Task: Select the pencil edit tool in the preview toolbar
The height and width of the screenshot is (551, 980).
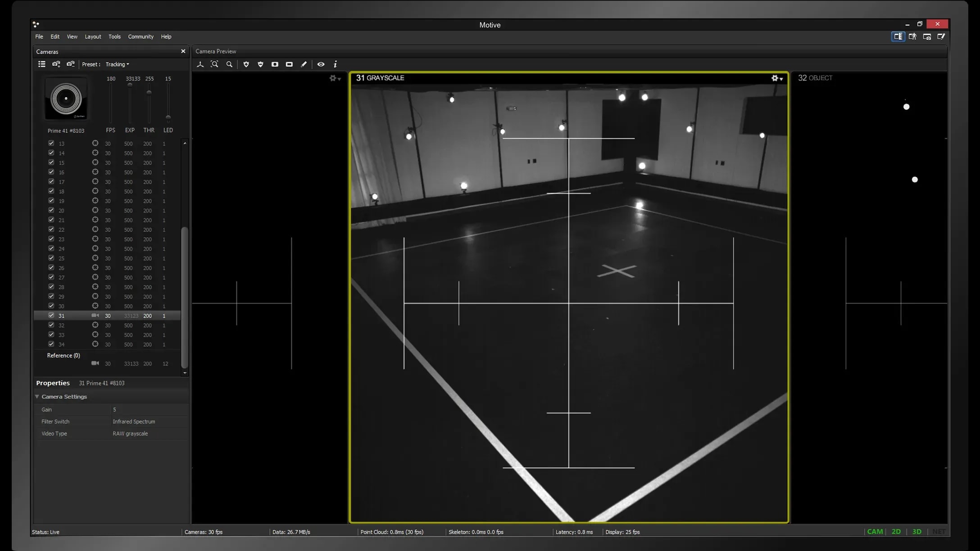Action: coord(304,64)
